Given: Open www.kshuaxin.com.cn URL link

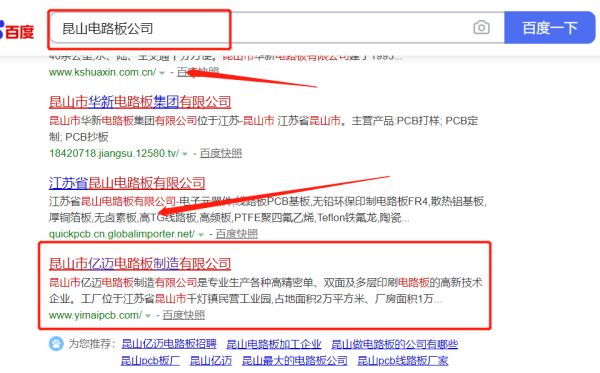Looking at the screenshot, I should (x=103, y=72).
